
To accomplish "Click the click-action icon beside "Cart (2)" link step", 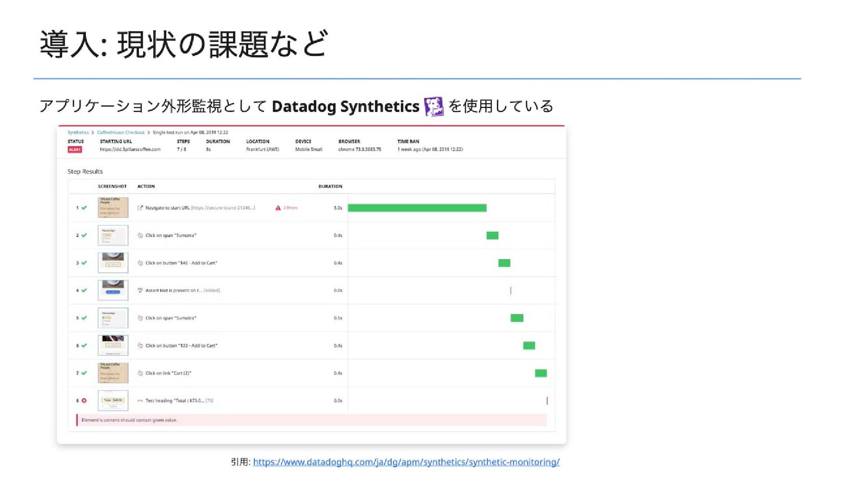I will pos(140,373).
